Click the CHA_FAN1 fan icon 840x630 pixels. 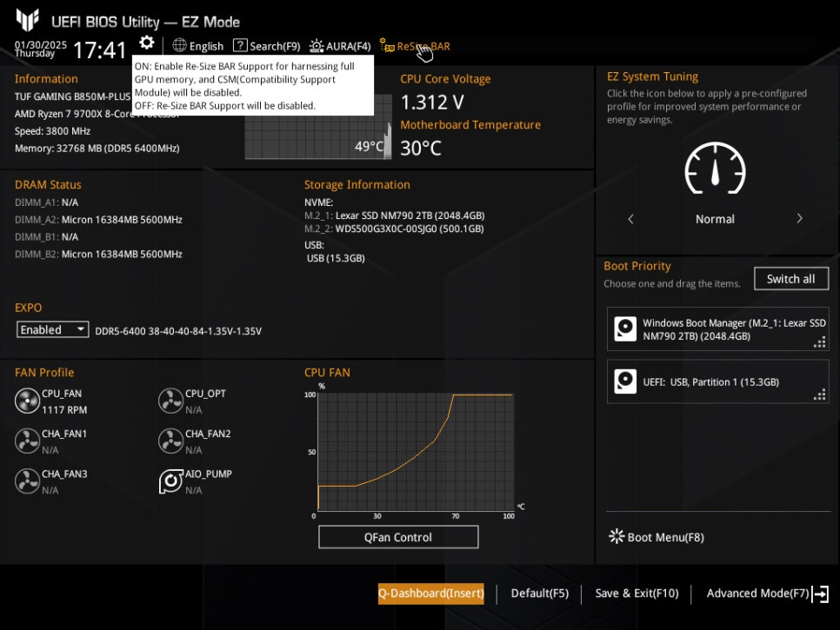[x=27, y=441]
